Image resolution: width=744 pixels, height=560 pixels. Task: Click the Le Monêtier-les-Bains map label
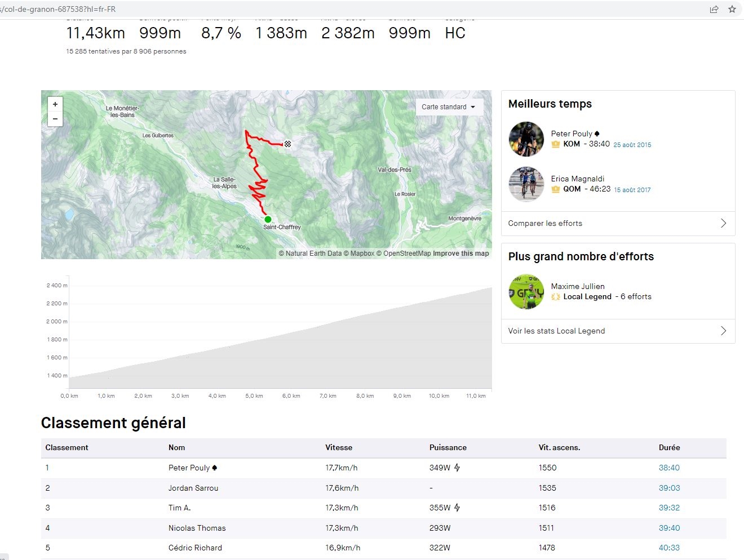point(122,112)
